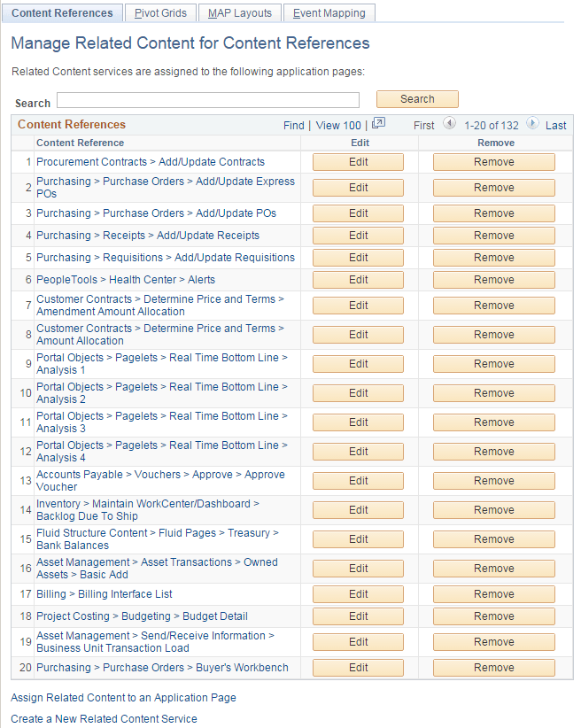Image resolution: width=581 pixels, height=728 pixels.
Task: Open the Pivot Grids tab
Action: click(160, 13)
